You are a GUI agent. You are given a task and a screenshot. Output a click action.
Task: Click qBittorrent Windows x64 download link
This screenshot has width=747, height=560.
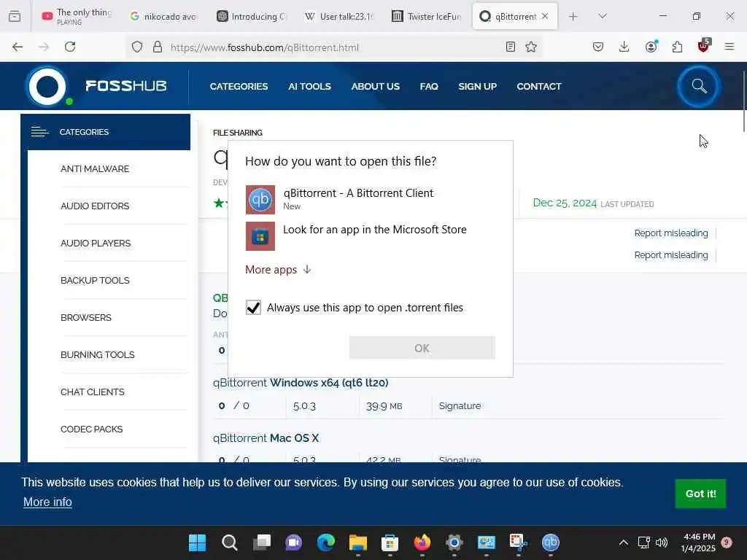click(301, 382)
